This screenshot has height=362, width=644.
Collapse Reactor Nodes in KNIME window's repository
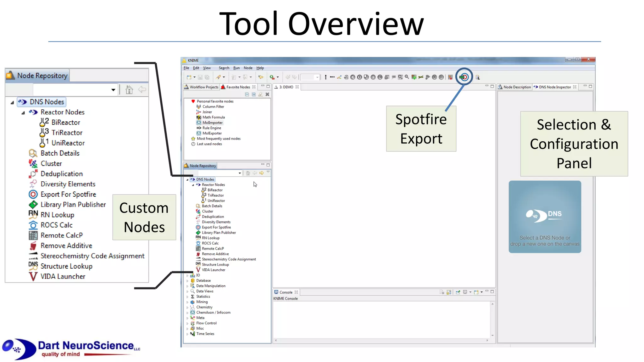coord(193,185)
